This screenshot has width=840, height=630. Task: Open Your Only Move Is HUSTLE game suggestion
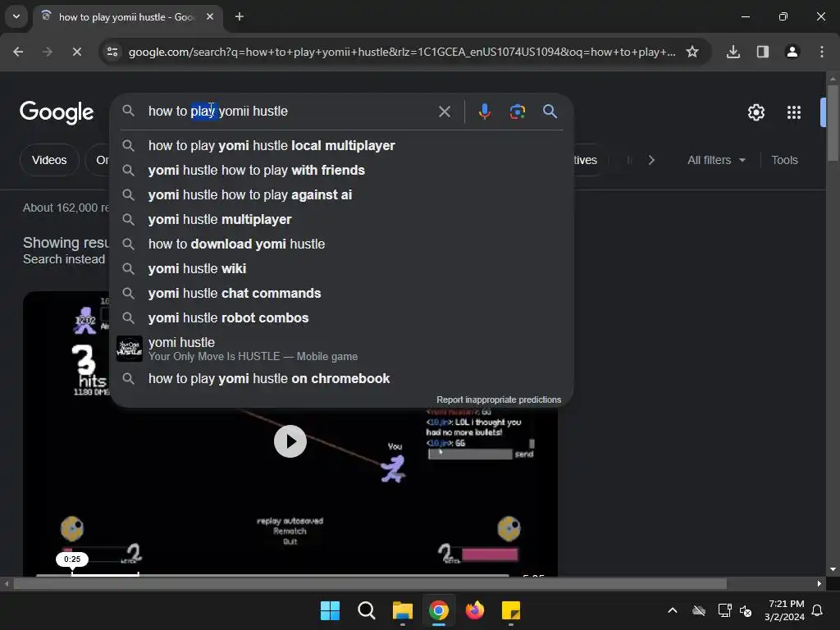click(342, 349)
